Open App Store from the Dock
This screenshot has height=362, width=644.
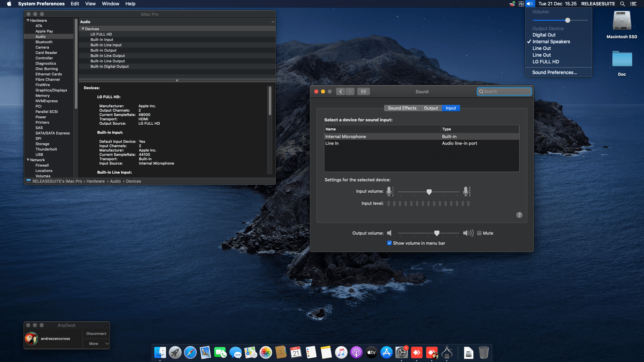tap(386, 353)
